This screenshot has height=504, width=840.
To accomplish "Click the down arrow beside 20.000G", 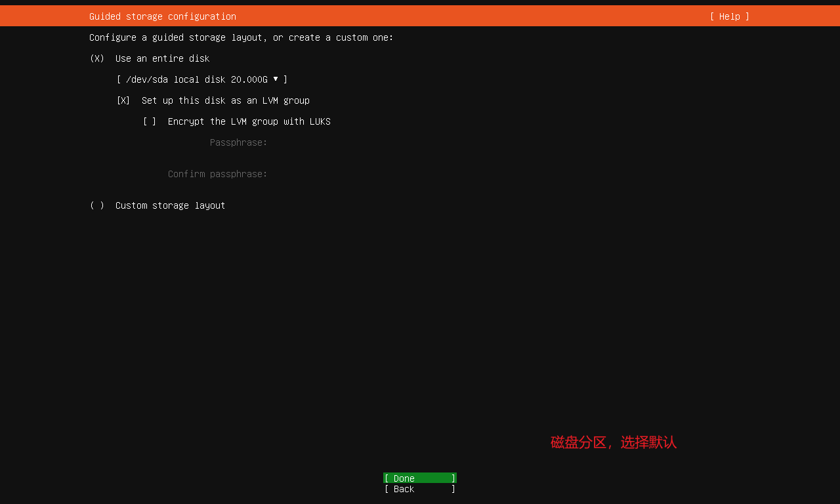I will coord(276,79).
